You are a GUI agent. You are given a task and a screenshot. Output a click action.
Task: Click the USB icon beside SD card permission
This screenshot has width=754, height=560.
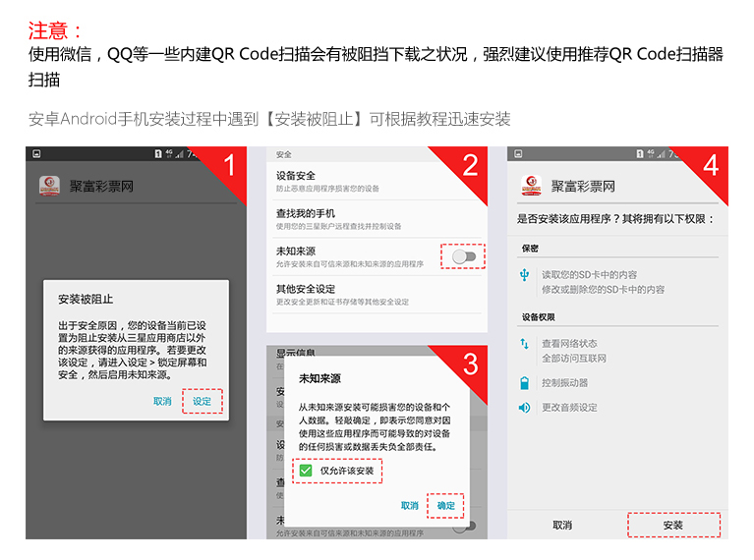click(x=525, y=275)
